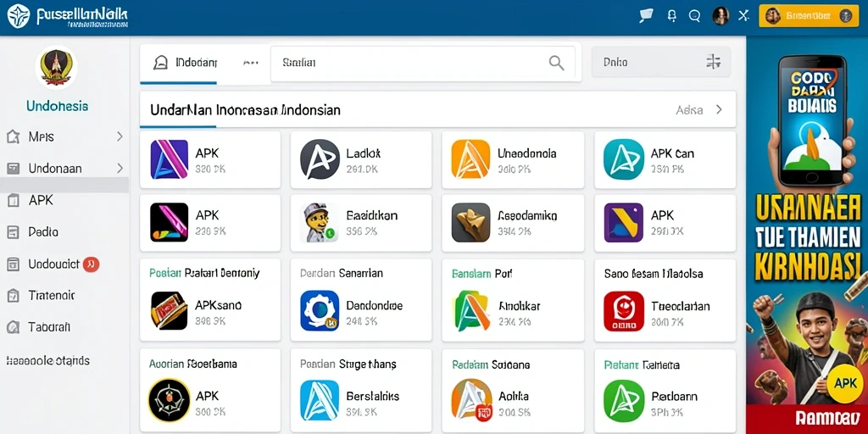Screen dimensions: 868x434
Task: Open the Aseodamiko gold app icon
Action: [x=470, y=223]
